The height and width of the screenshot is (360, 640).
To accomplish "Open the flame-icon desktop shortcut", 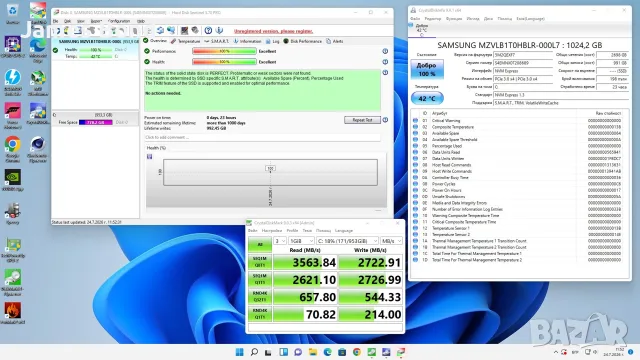I will pos(13,313).
